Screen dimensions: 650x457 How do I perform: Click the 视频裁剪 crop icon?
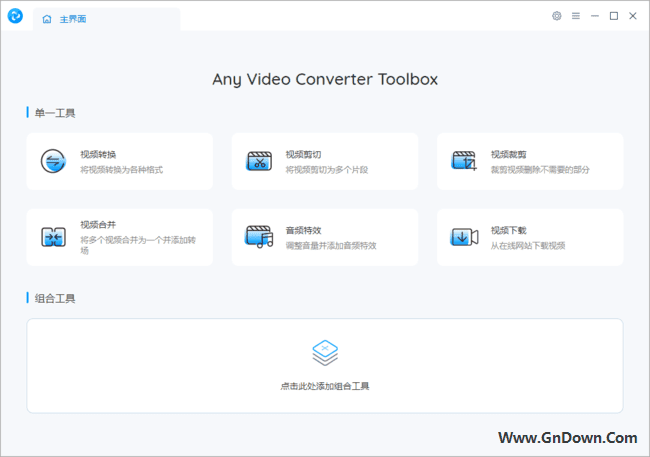464,161
